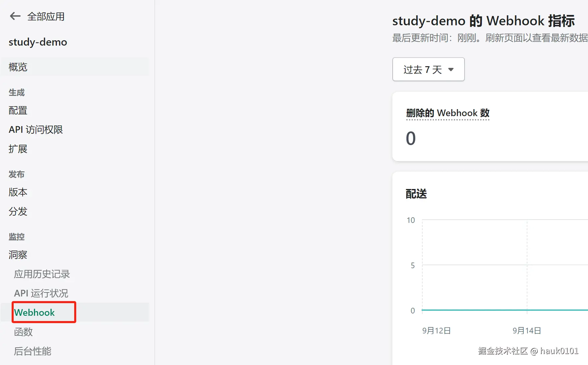Open 概览 in the sidebar
Image resolution: width=588 pixels, height=365 pixels.
(18, 67)
